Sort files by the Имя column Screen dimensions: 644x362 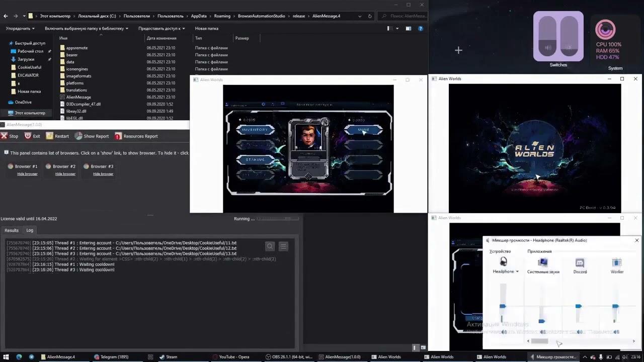pos(63,38)
